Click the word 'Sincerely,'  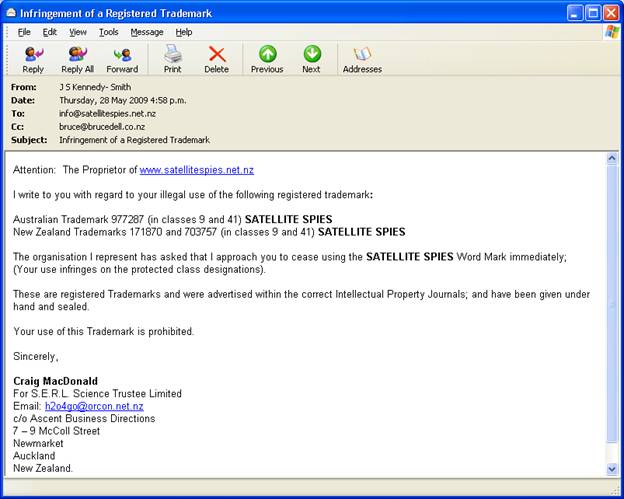[36, 357]
